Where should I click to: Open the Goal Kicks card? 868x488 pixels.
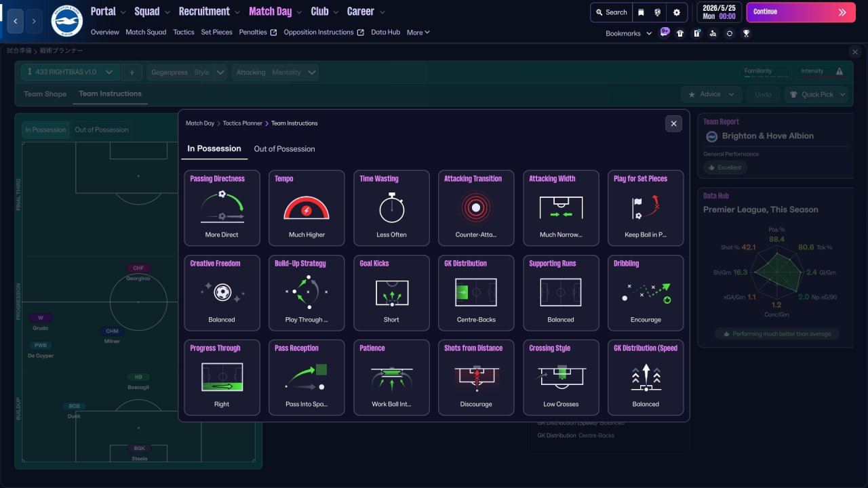[391, 293]
